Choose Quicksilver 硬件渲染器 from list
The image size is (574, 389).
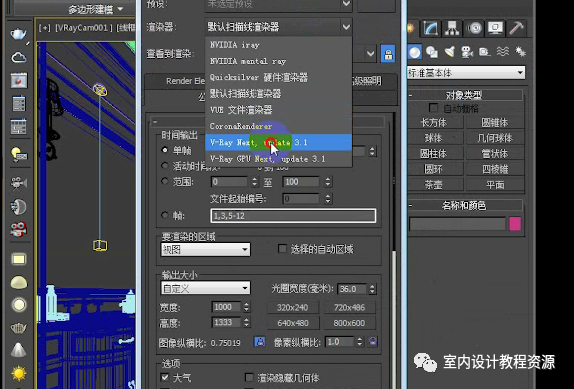coord(278,77)
